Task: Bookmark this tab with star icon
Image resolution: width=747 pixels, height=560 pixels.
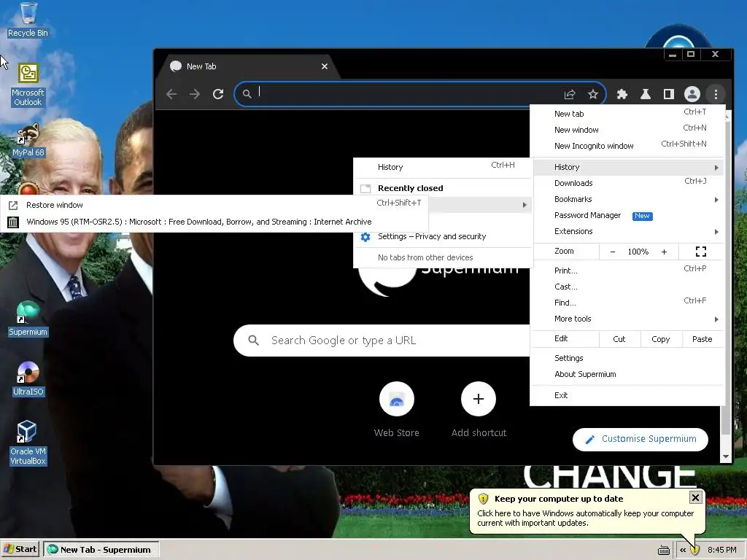Action: tap(592, 94)
